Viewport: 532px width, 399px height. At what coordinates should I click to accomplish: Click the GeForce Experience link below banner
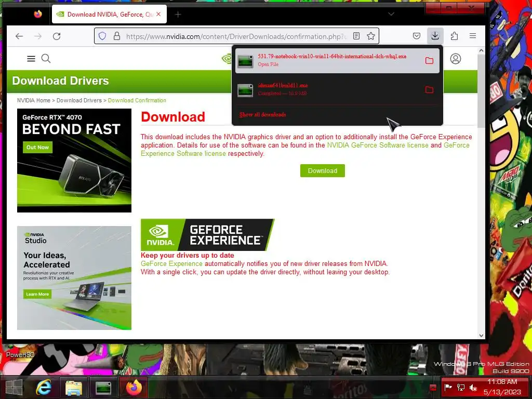coord(171,263)
